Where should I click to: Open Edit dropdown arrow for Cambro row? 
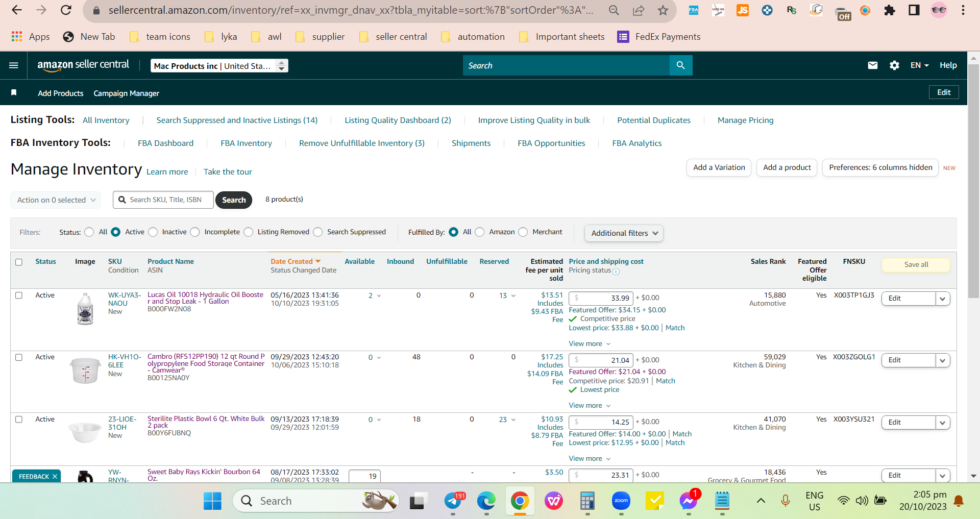[943, 361]
